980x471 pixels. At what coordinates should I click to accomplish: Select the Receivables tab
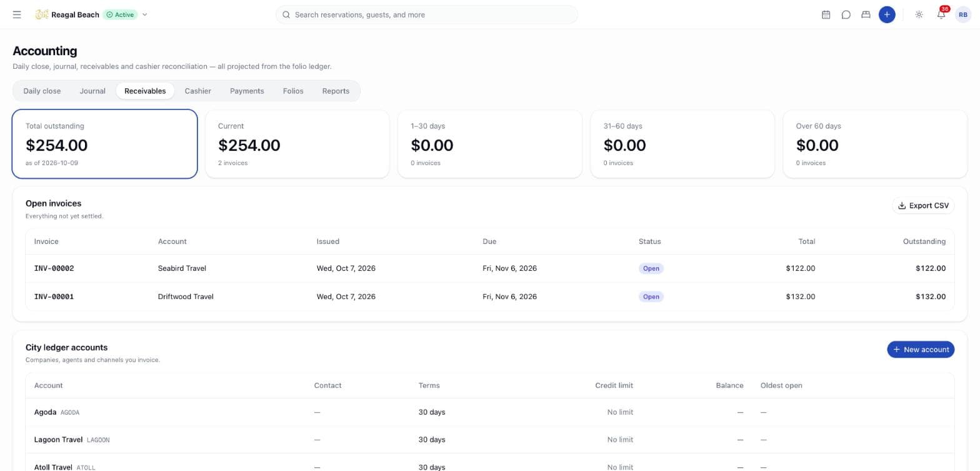[145, 91]
